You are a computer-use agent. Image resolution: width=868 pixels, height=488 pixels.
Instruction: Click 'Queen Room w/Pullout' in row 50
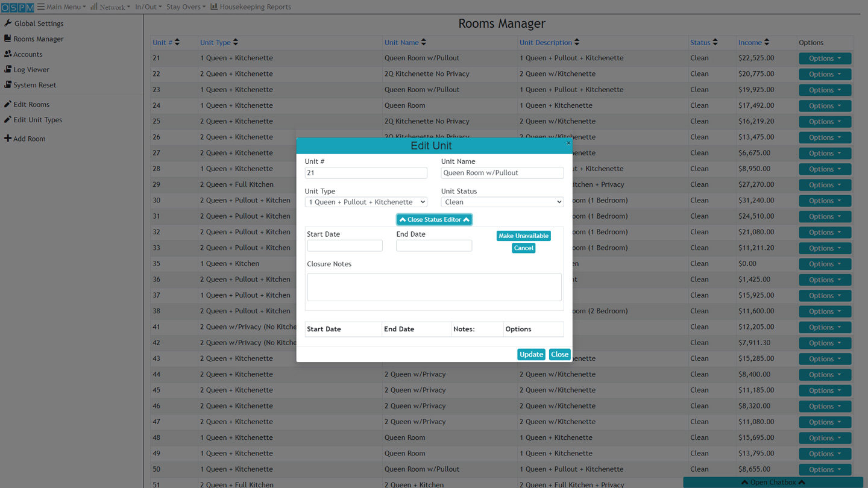click(422, 469)
